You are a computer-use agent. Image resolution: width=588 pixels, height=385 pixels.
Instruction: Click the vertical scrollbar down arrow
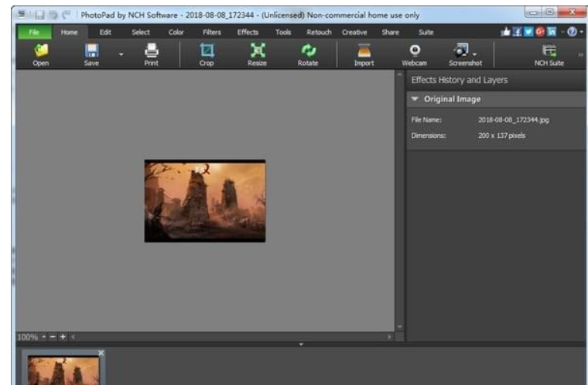click(400, 327)
